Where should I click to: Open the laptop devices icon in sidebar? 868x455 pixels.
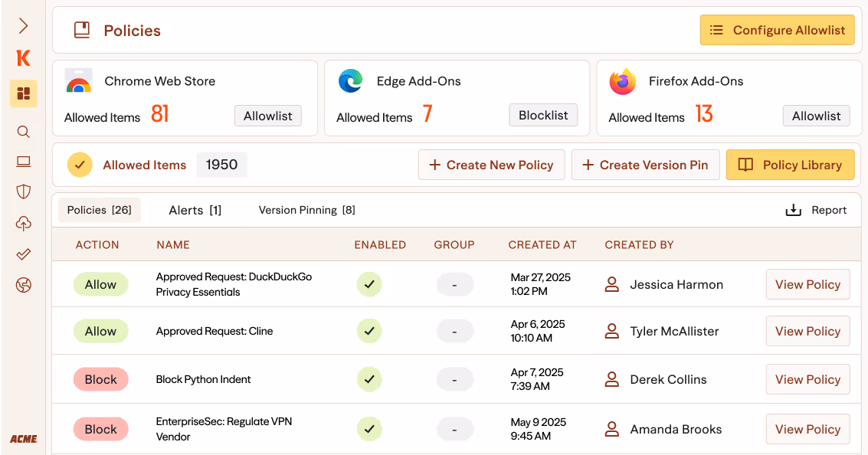point(23,162)
